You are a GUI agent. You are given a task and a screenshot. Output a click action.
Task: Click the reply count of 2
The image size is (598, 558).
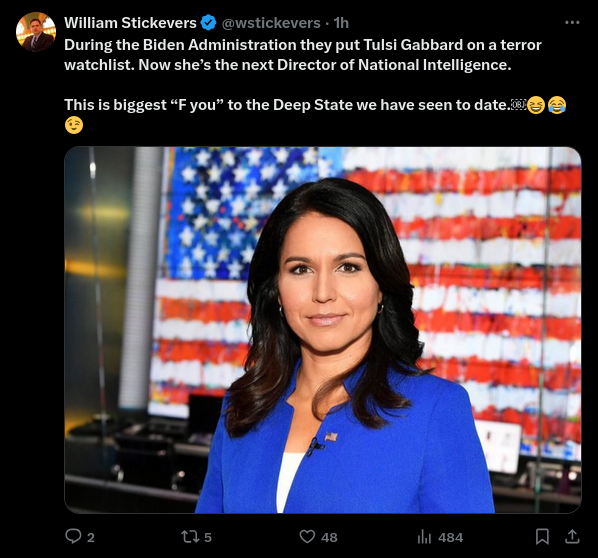click(x=90, y=537)
